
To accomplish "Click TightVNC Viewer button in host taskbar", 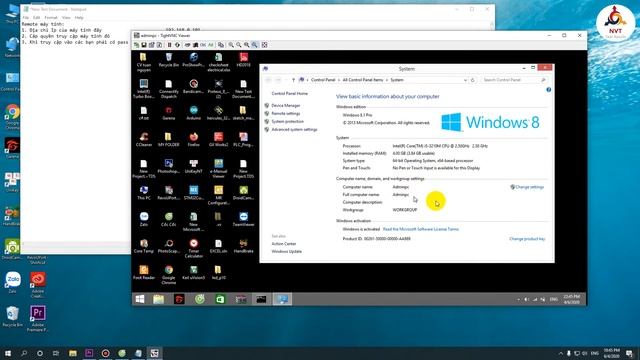I will click(154, 353).
